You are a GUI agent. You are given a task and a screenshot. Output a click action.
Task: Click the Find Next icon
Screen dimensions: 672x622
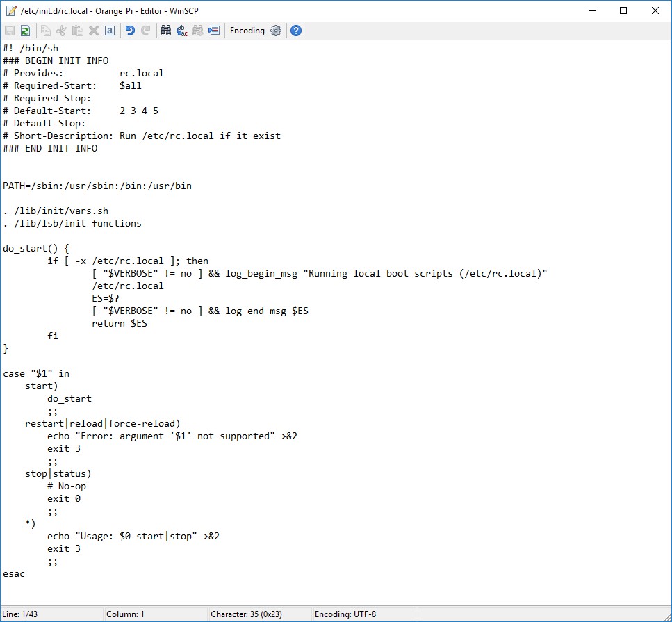tap(198, 31)
